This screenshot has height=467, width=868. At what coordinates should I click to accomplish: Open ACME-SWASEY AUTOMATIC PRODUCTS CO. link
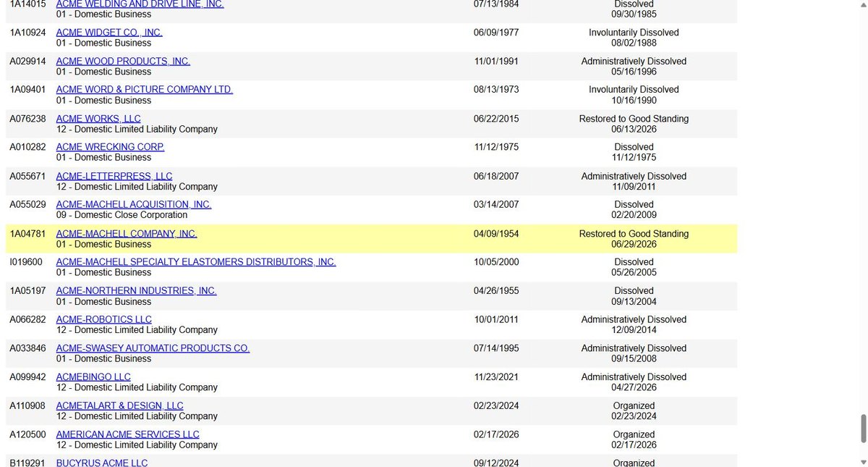click(153, 348)
